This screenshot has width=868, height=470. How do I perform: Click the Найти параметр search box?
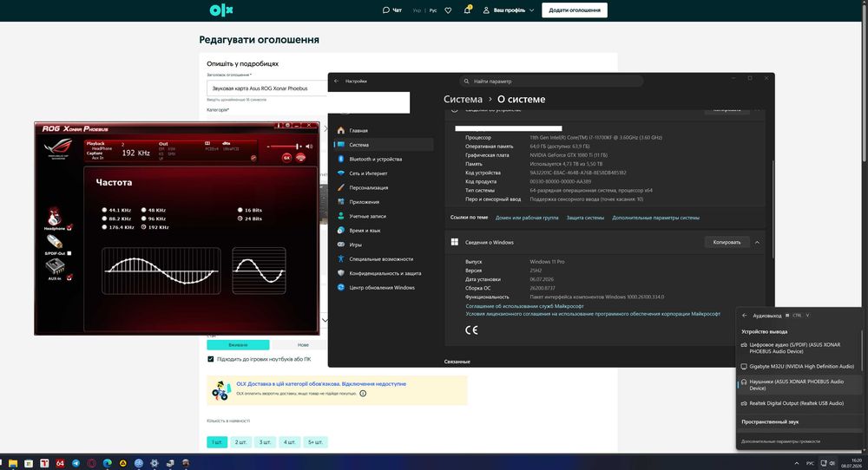(551, 82)
